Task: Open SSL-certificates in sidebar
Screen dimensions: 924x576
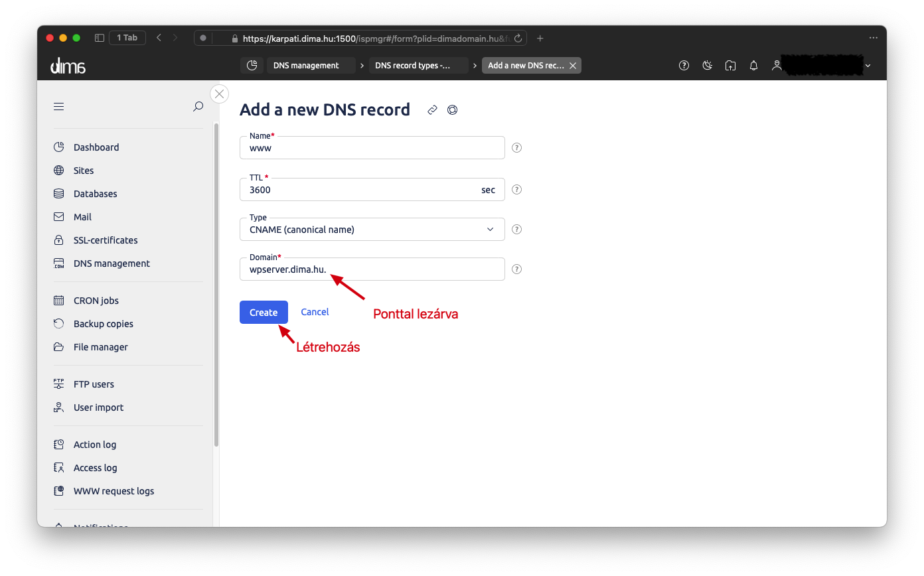Action: (106, 240)
